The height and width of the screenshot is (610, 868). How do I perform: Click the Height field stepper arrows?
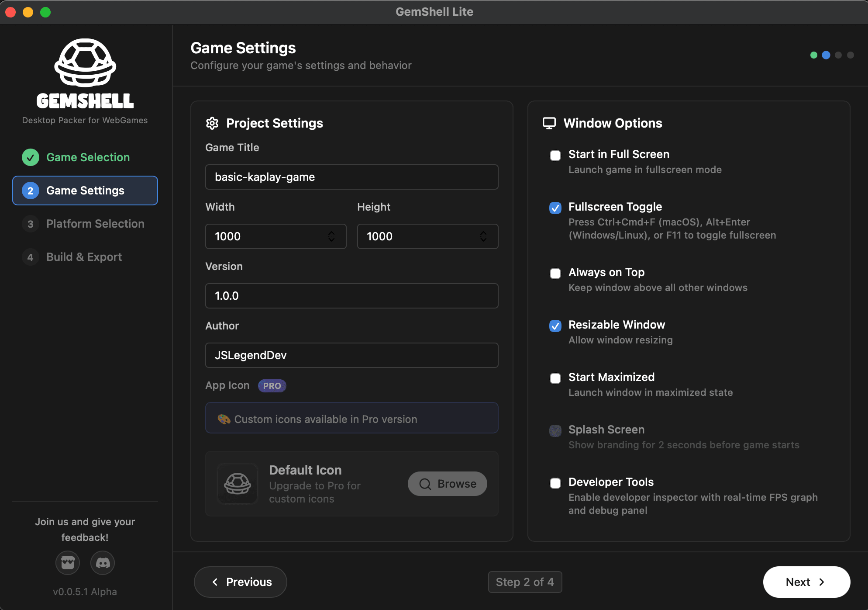[483, 236]
